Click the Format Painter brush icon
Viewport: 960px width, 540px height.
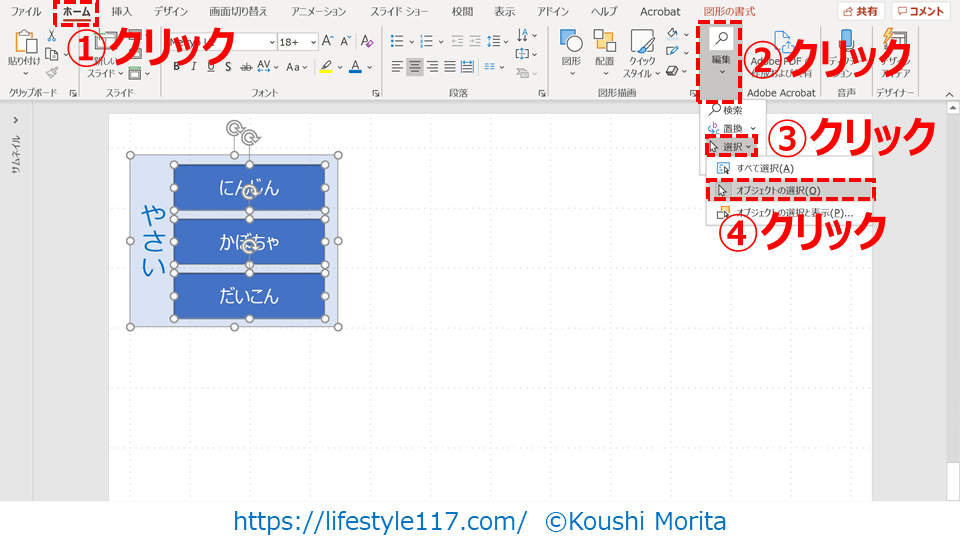coord(51,72)
